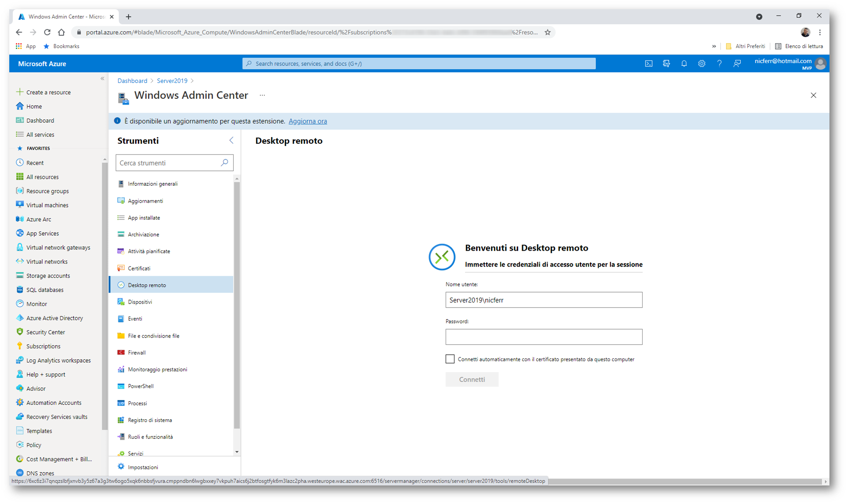Image resolution: width=848 pixels, height=504 pixels.
Task: Click the Azure Active Directory icon
Action: [x=20, y=318]
